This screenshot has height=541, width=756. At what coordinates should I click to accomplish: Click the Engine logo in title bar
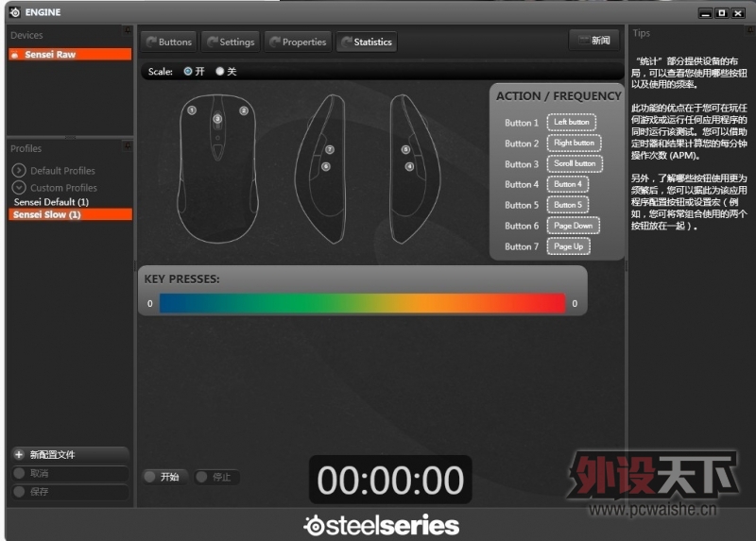pos(15,12)
